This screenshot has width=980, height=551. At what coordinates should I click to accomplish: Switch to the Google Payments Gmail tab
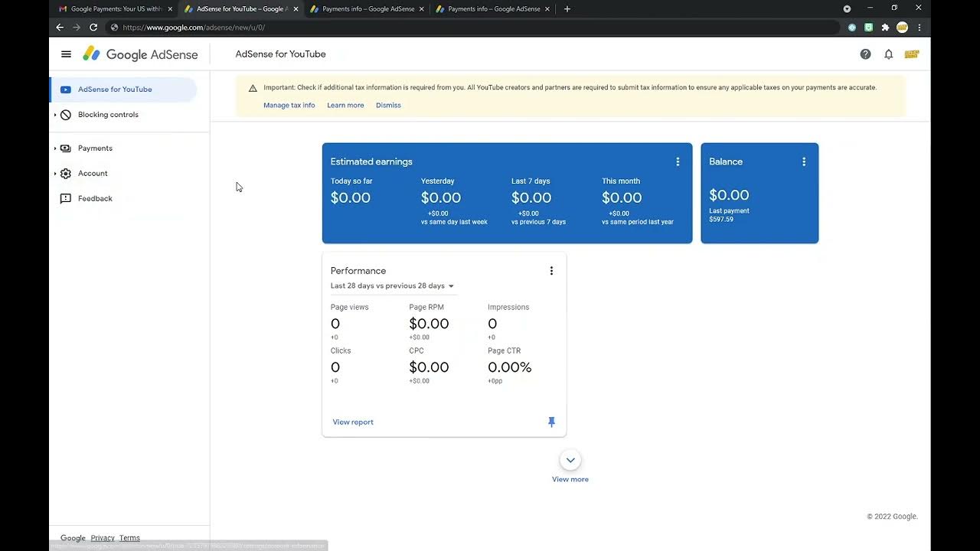tap(115, 9)
